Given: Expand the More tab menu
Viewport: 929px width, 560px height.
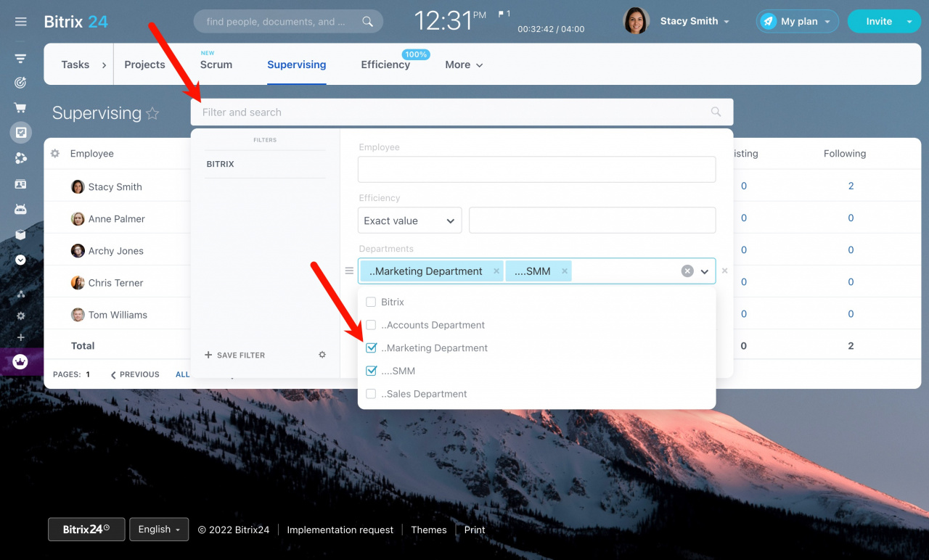Looking at the screenshot, I should pos(464,65).
